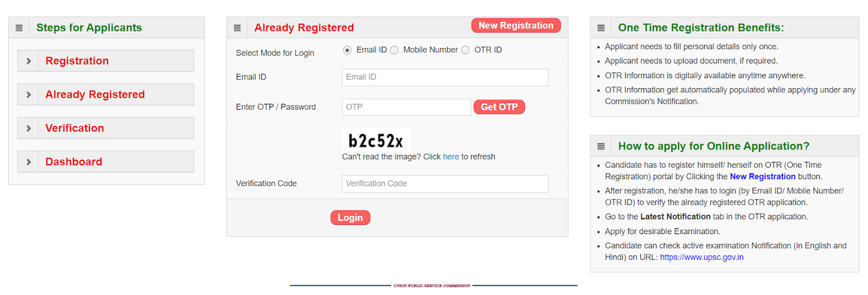Click the One Time Registration Benefits list icon
The height and width of the screenshot is (295, 868).
[x=601, y=28]
